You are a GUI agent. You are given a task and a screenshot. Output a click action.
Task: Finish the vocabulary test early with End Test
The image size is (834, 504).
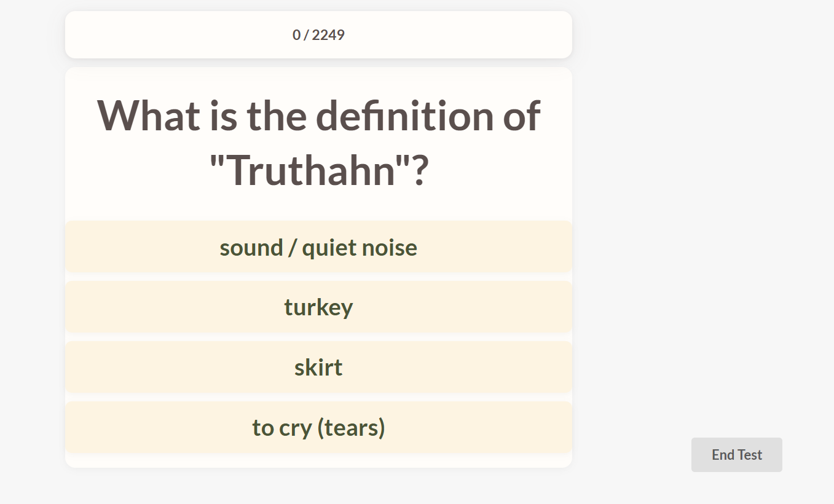tap(736, 455)
